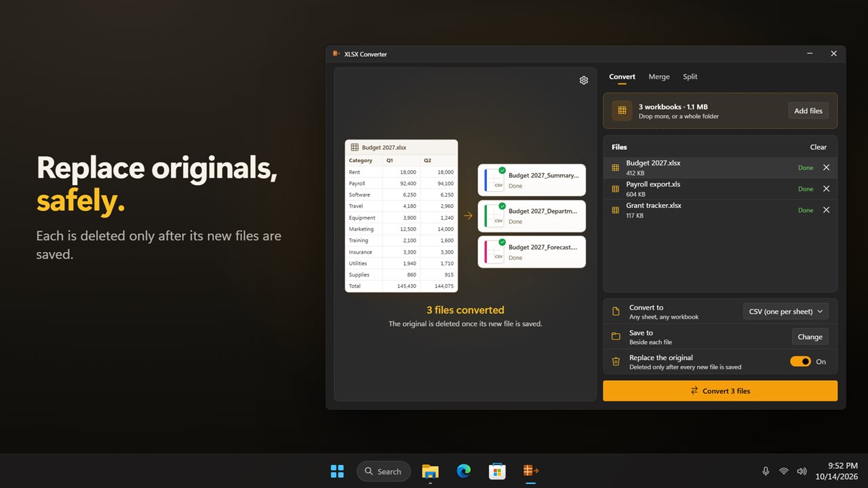The image size is (868, 488).
Task: Select the Grant tracker.xlsx file name
Action: (x=654, y=205)
